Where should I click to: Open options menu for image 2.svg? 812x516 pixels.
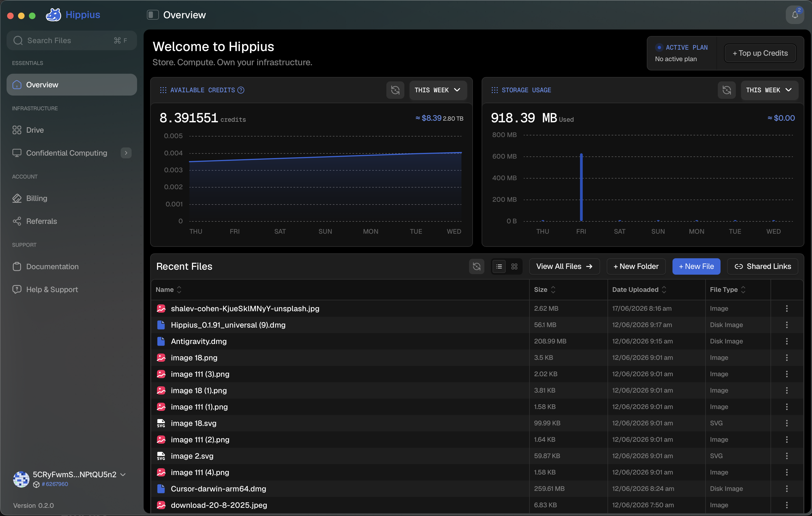787,456
